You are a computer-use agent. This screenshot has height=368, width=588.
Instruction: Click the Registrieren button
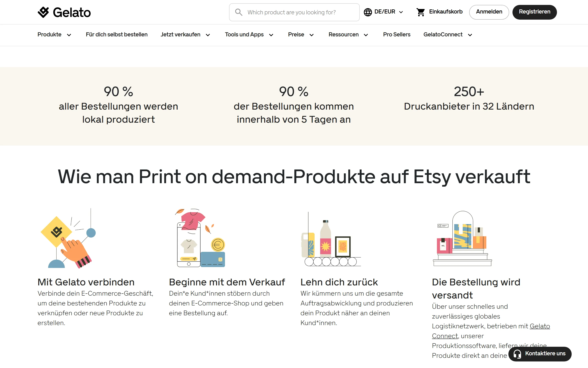coord(535,12)
